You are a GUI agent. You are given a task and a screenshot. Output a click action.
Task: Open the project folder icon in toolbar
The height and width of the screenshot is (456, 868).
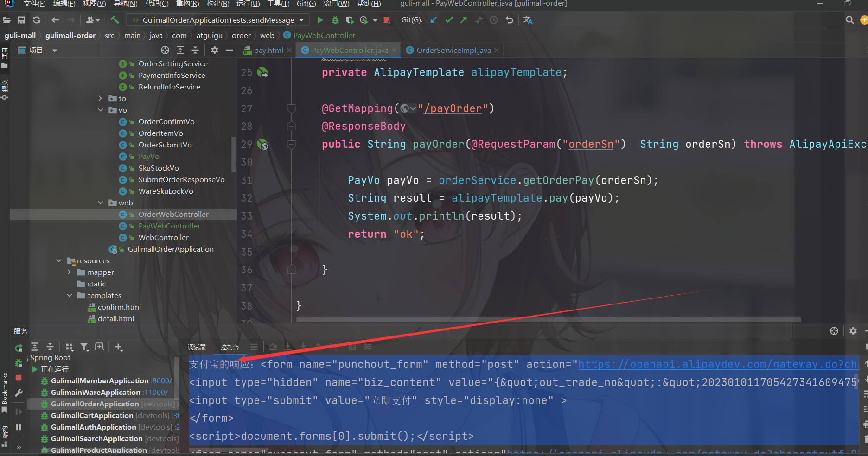(x=6, y=20)
